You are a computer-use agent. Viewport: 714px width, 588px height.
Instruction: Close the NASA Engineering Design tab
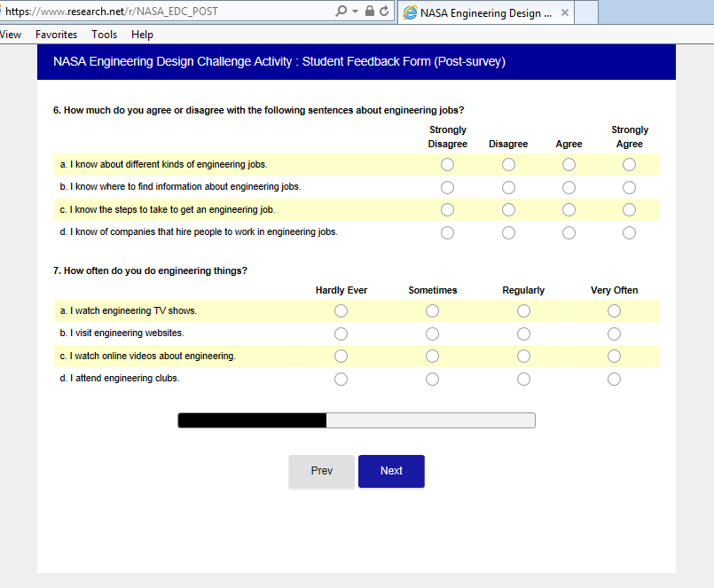click(562, 12)
